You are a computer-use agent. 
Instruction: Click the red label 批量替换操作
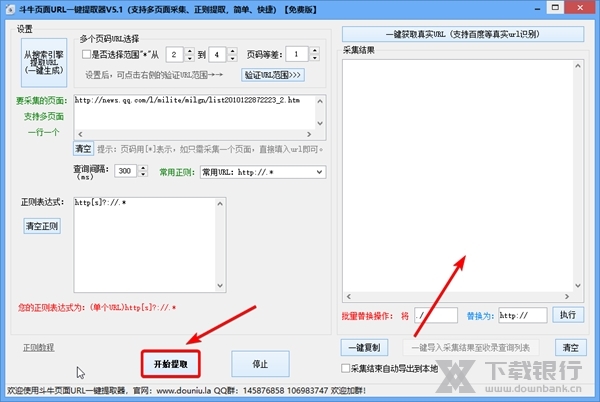tap(367, 316)
